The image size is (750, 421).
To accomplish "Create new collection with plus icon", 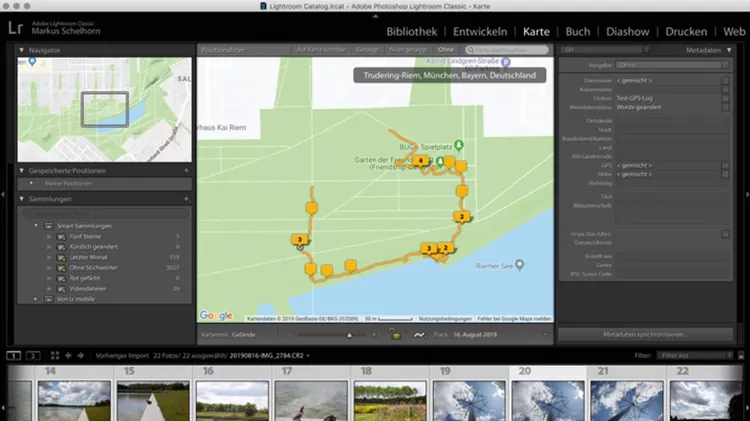I will pyautogui.click(x=187, y=199).
